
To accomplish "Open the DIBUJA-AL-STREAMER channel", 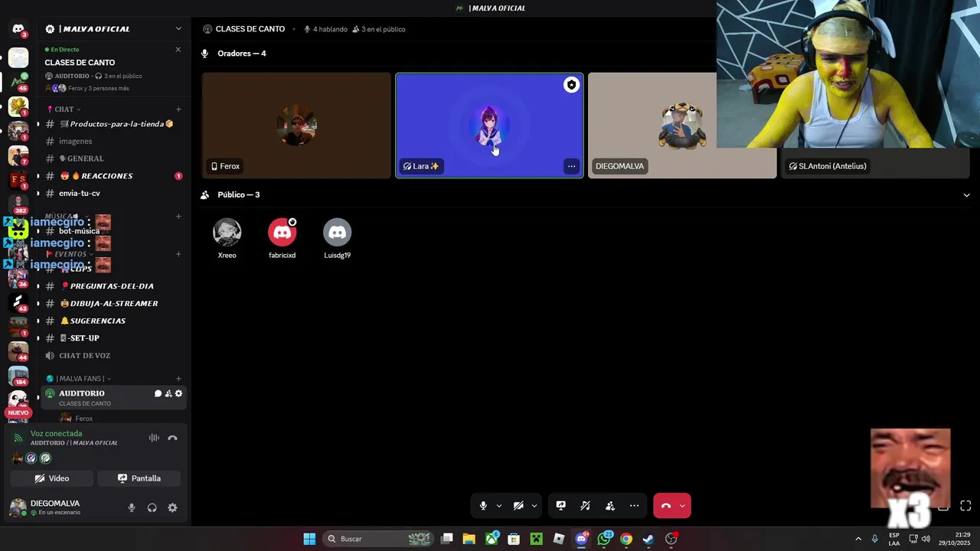I will pyautogui.click(x=111, y=303).
